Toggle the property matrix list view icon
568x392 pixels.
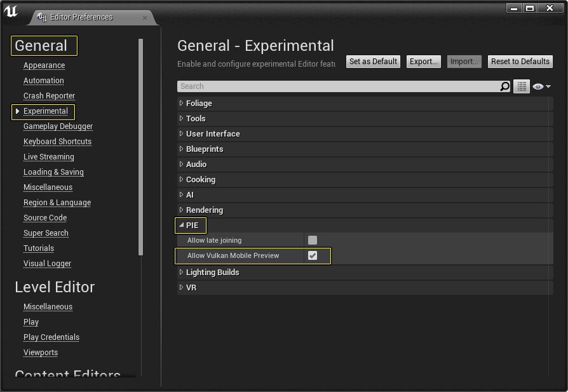point(522,86)
